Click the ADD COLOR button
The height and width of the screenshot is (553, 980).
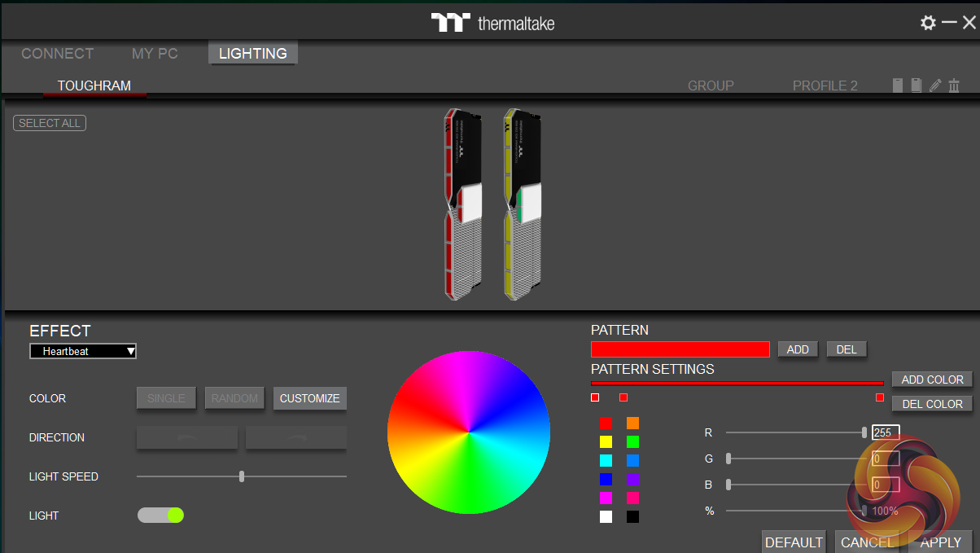pos(933,380)
